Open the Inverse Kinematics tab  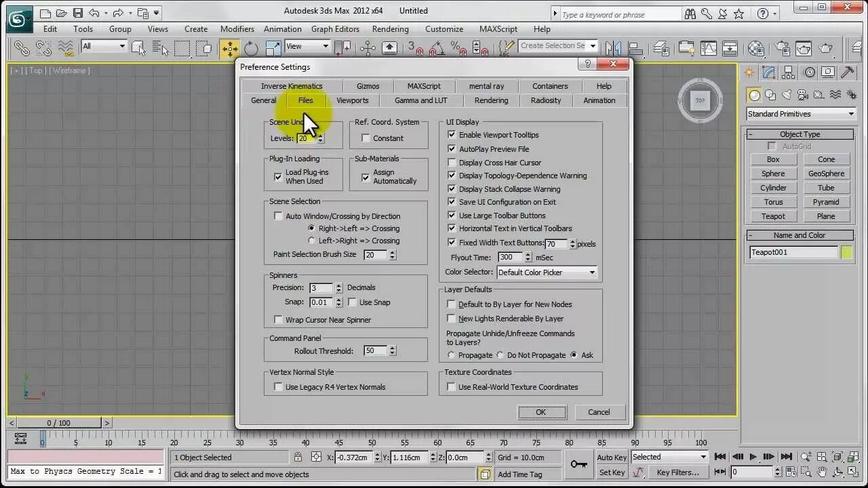coord(292,86)
